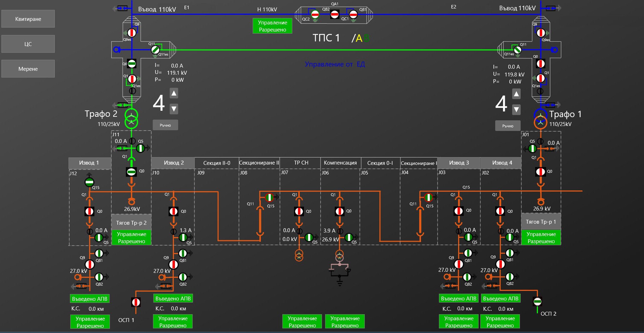Open the ЦС menu
Viewport: 644px width, 333px height.
point(28,44)
